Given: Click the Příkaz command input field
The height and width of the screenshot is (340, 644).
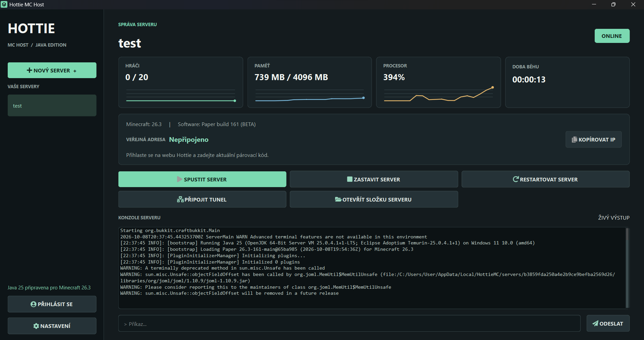Looking at the screenshot, I should (x=349, y=324).
